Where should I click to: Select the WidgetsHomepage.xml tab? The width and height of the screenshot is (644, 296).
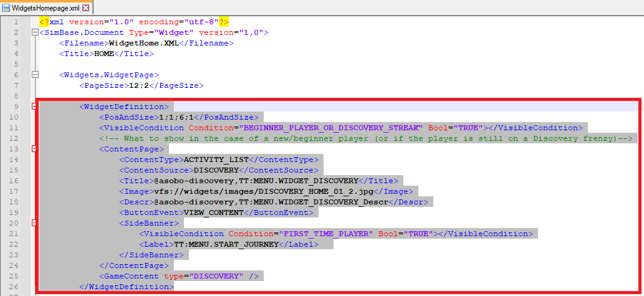click(46, 7)
